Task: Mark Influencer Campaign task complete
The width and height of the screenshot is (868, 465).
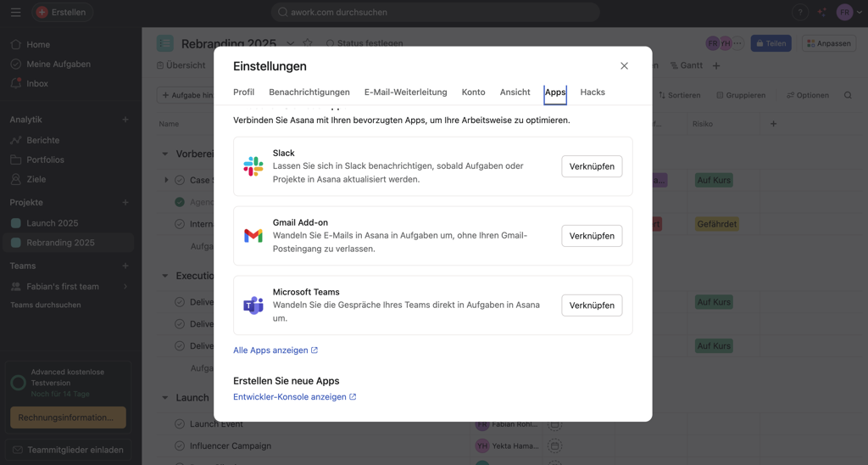Action: pos(180,445)
